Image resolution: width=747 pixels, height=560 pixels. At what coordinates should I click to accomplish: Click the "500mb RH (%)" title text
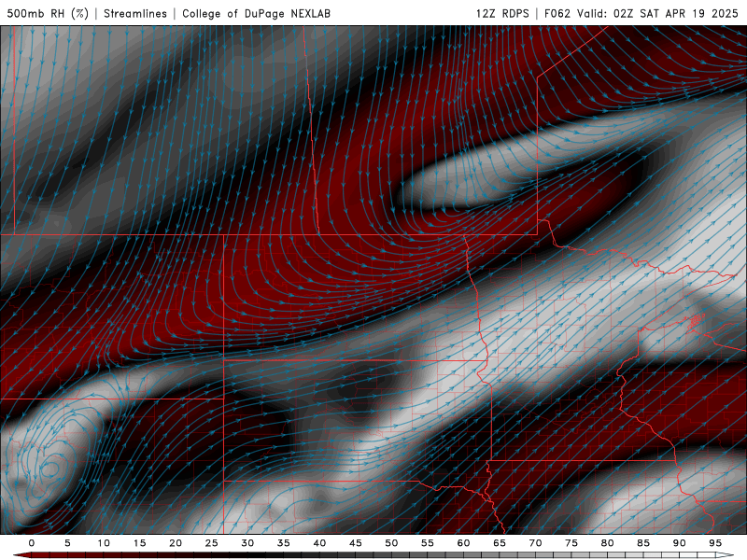48,13
